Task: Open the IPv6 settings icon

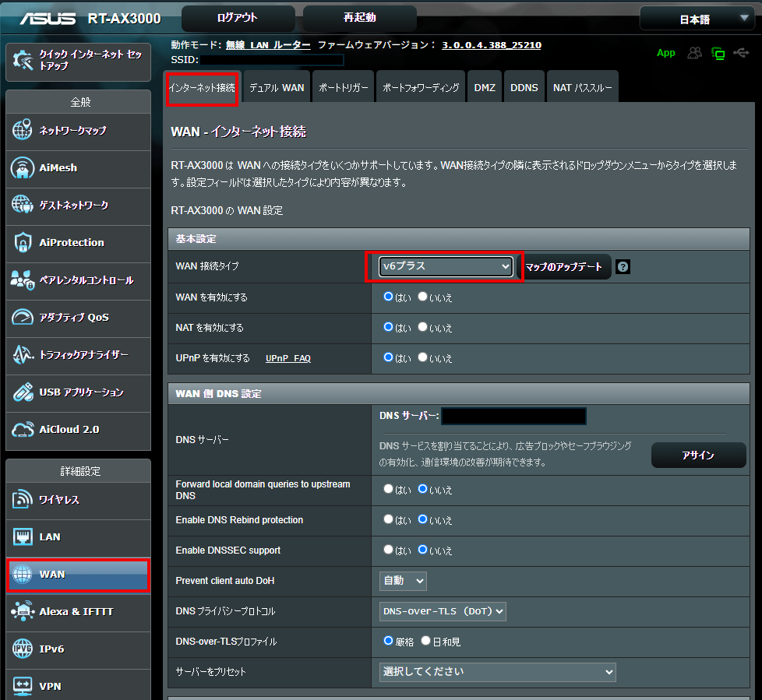Action: 23,649
